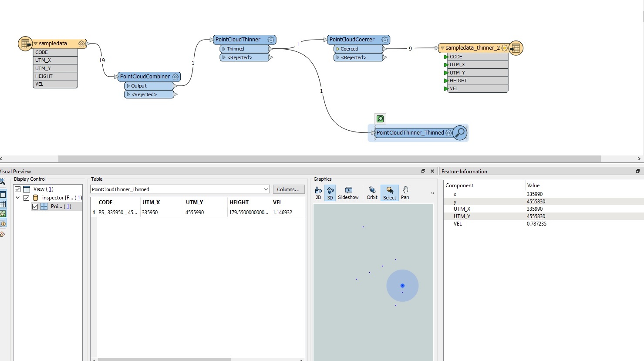Click the PS_ 335950 code cell

click(118, 213)
